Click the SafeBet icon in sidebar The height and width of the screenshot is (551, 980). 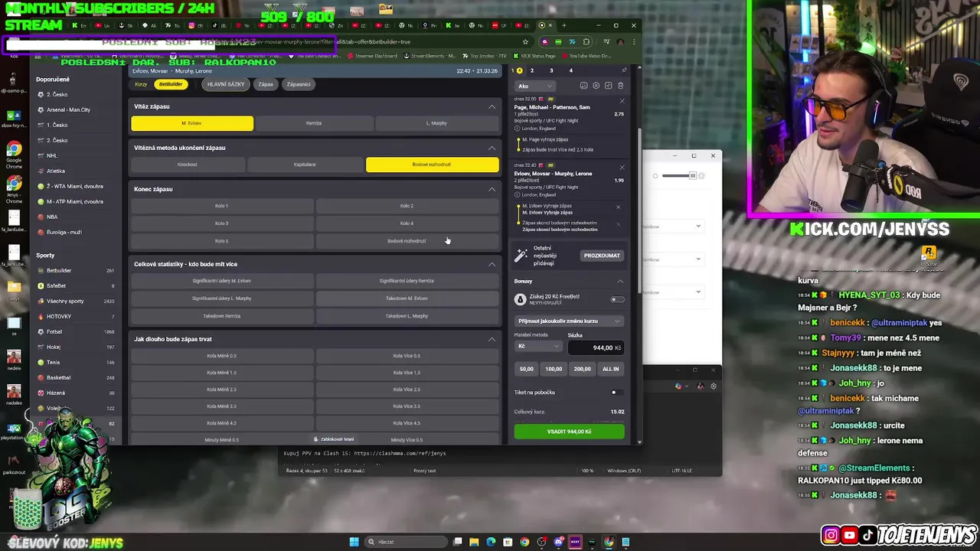(41, 285)
